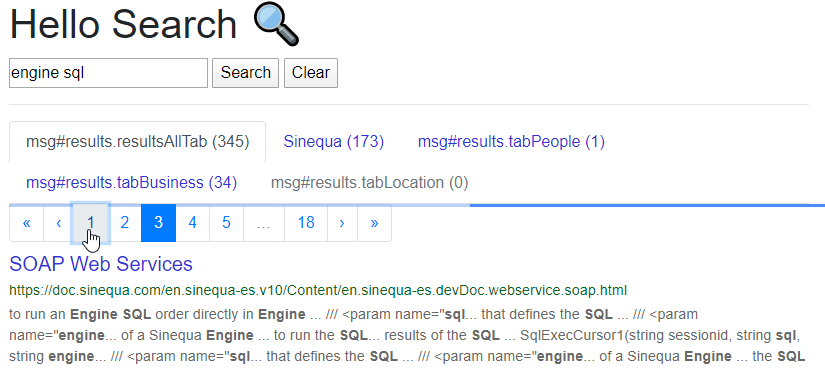Click the Search button

point(245,73)
